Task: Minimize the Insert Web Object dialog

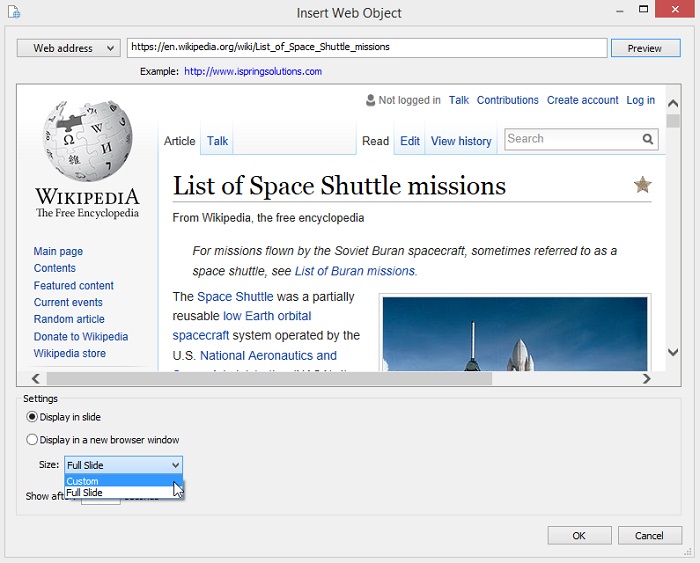Action: point(620,11)
